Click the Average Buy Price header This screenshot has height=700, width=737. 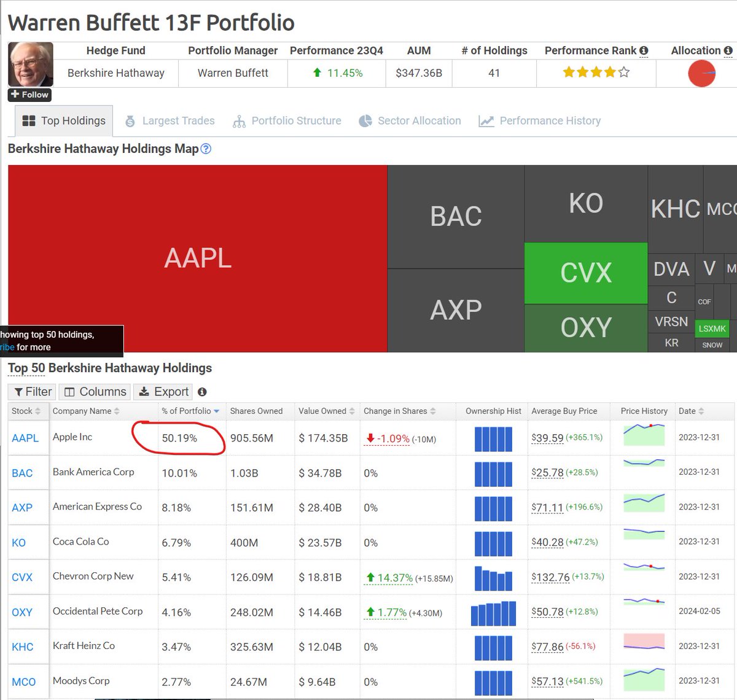coord(564,411)
